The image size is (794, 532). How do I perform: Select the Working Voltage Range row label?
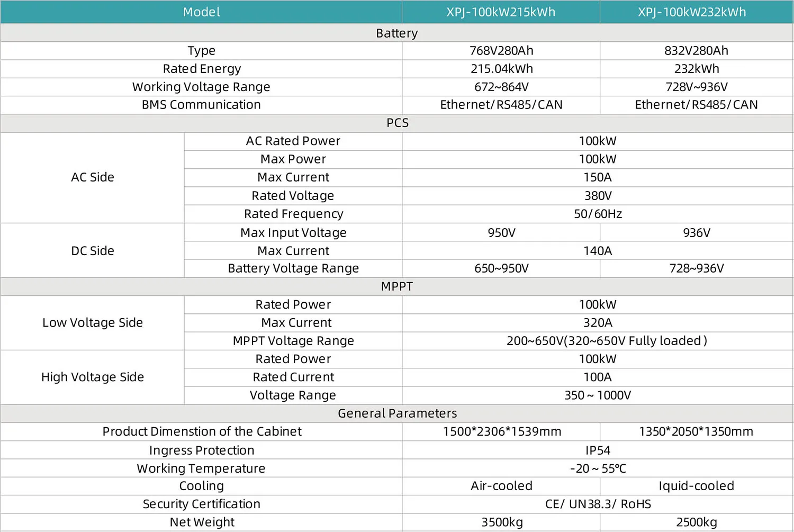pyautogui.click(x=201, y=87)
